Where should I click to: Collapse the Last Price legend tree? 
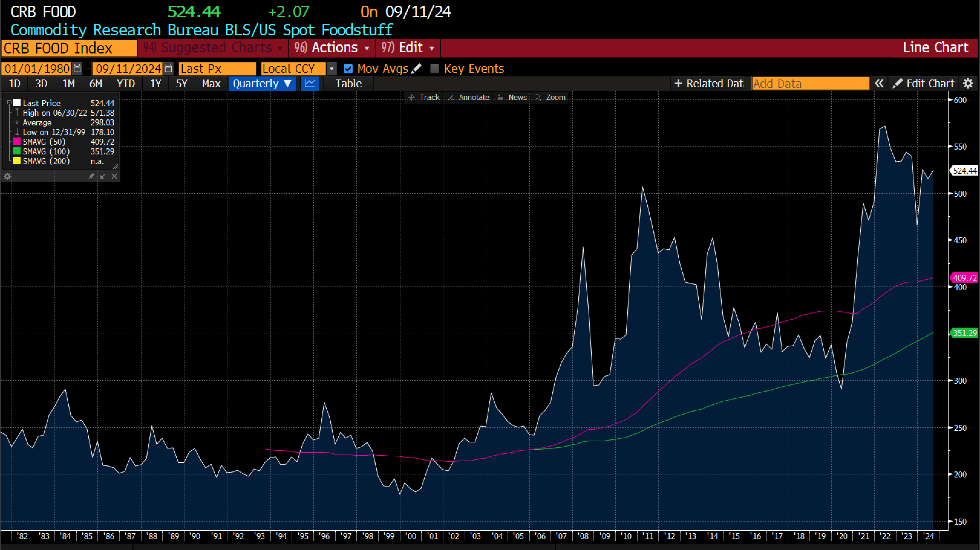coord(9,103)
